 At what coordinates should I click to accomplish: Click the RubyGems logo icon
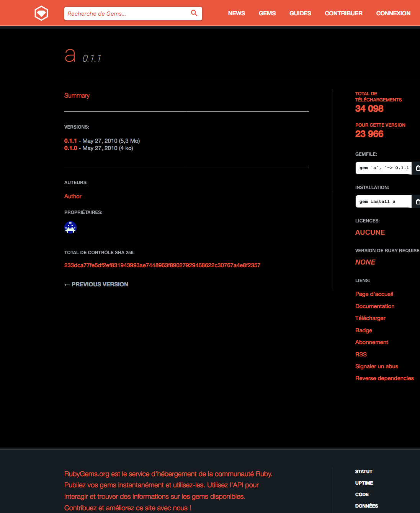click(41, 13)
